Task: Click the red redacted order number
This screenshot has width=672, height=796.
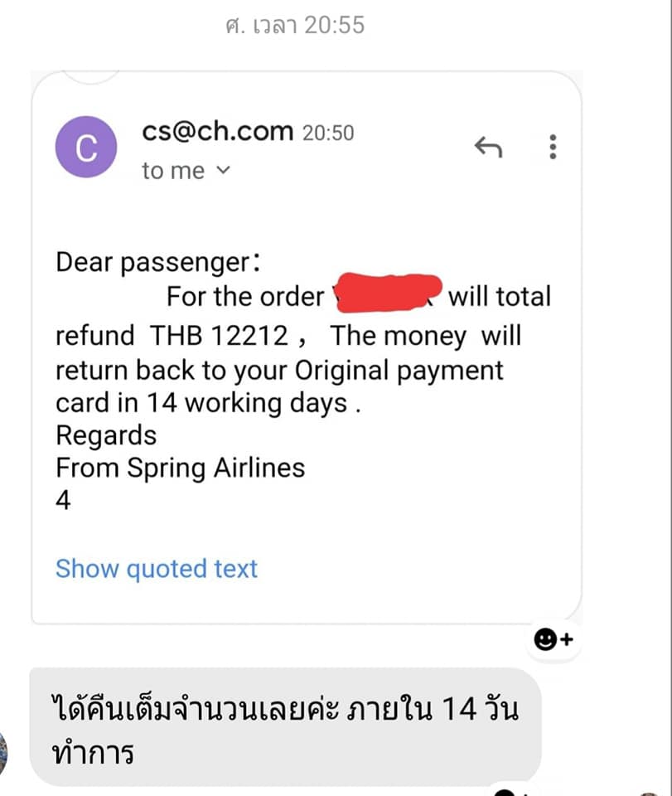Action: (x=387, y=294)
